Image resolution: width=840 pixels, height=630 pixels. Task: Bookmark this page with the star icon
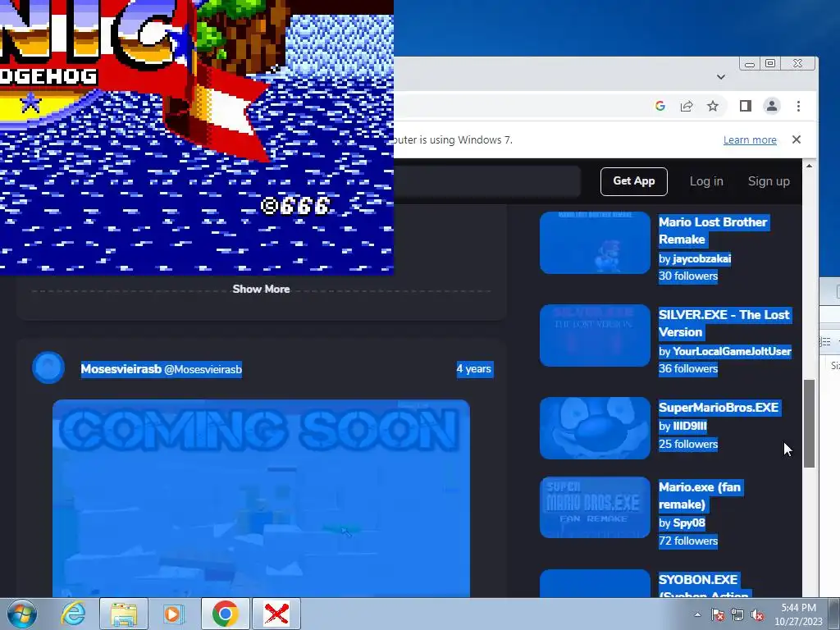coord(713,106)
